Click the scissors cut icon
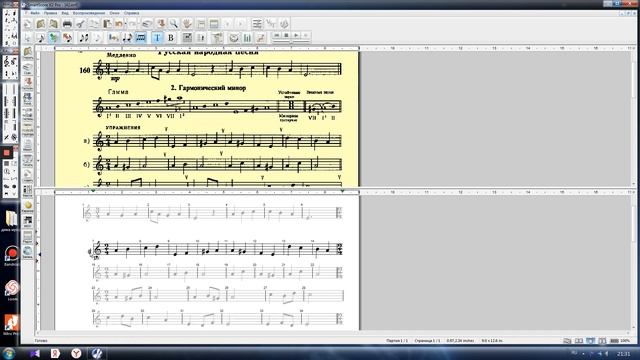 pyautogui.click(x=80, y=24)
